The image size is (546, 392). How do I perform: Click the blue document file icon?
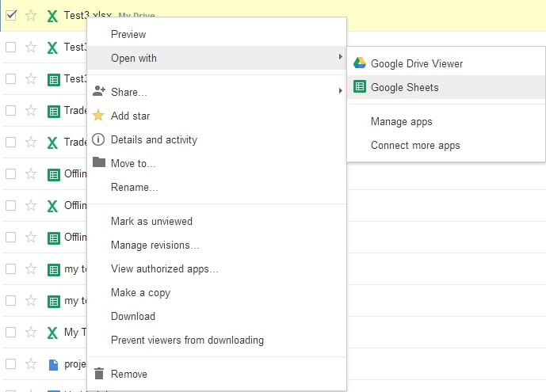pos(53,364)
